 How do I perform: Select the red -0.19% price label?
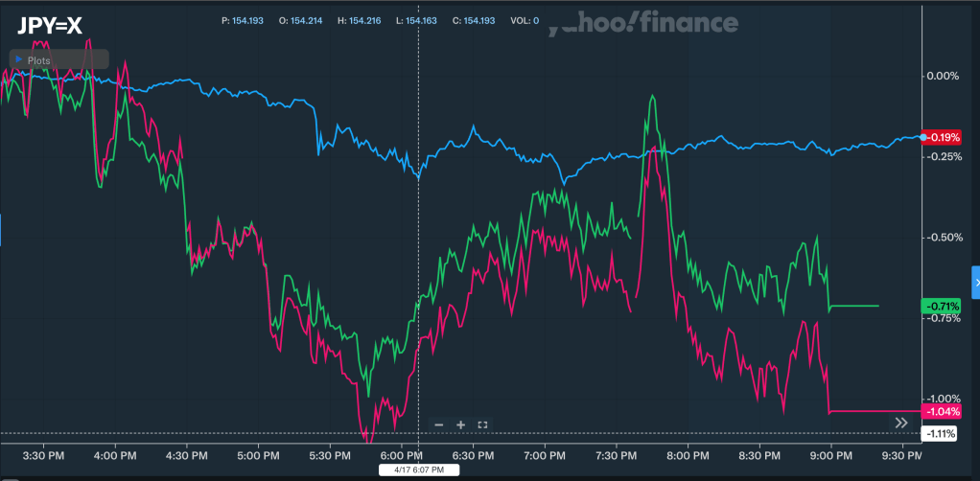click(x=941, y=138)
